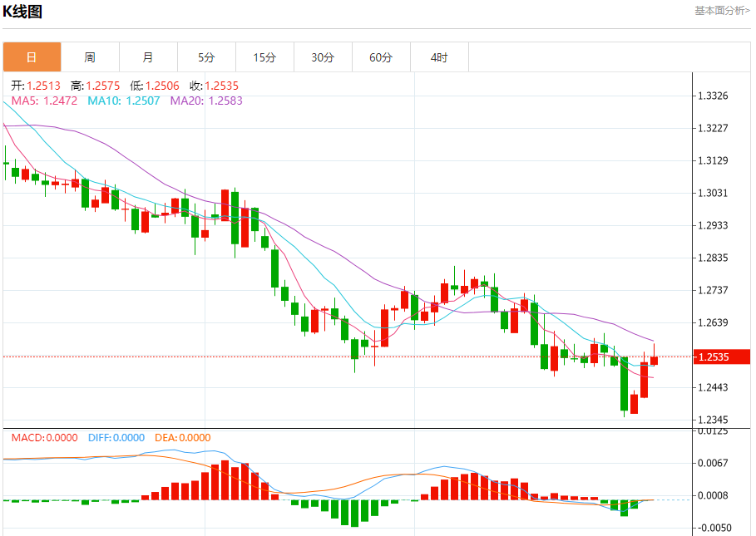756x536 pixels.
Task: Click the K线图 heading
Action: pos(22,12)
